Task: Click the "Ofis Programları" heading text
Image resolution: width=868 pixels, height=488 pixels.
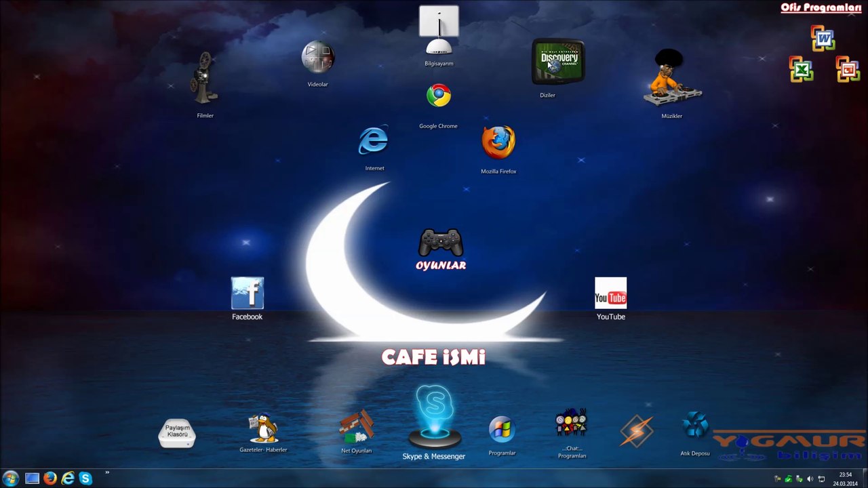Action: [821, 7]
